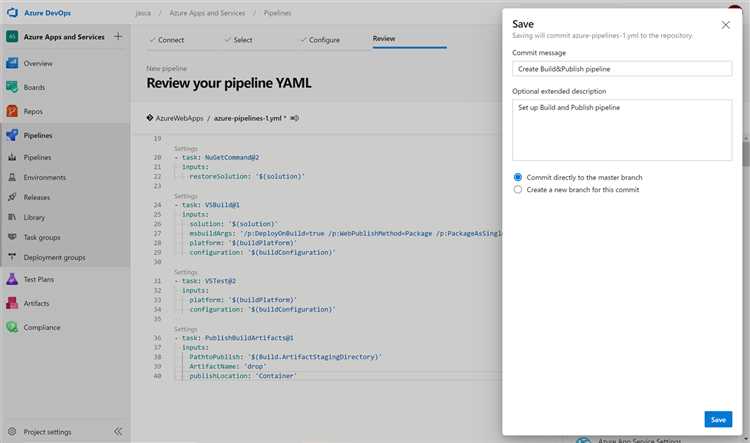Open the Overview sidebar icon
Viewport: 750px width, 443px height.
pos(12,63)
